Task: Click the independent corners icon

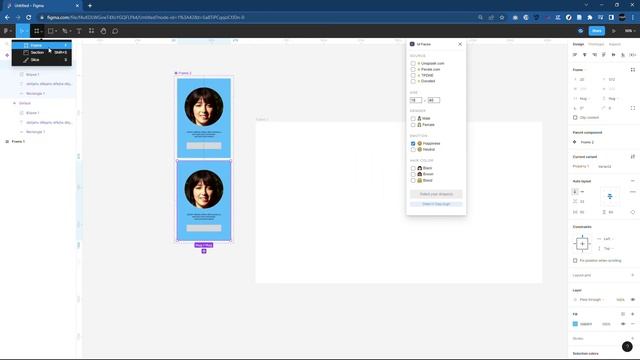Action: (633, 108)
